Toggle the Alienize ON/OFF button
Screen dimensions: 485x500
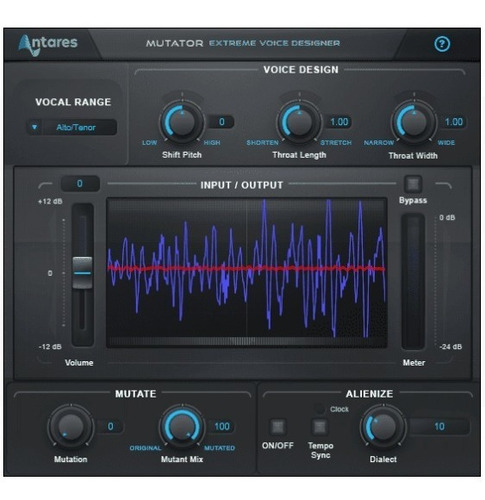pyautogui.click(x=278, y=426)
